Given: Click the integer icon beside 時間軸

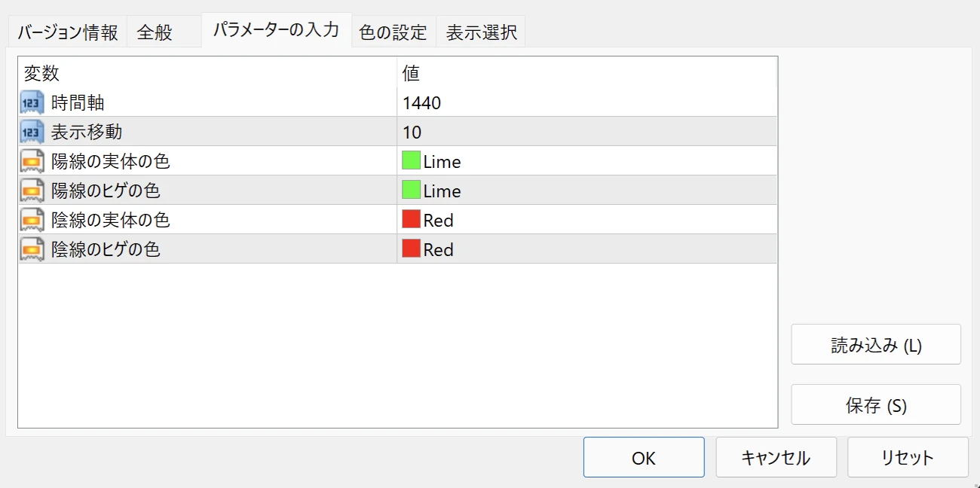Looking at the screenshot, I should (32, 102).
